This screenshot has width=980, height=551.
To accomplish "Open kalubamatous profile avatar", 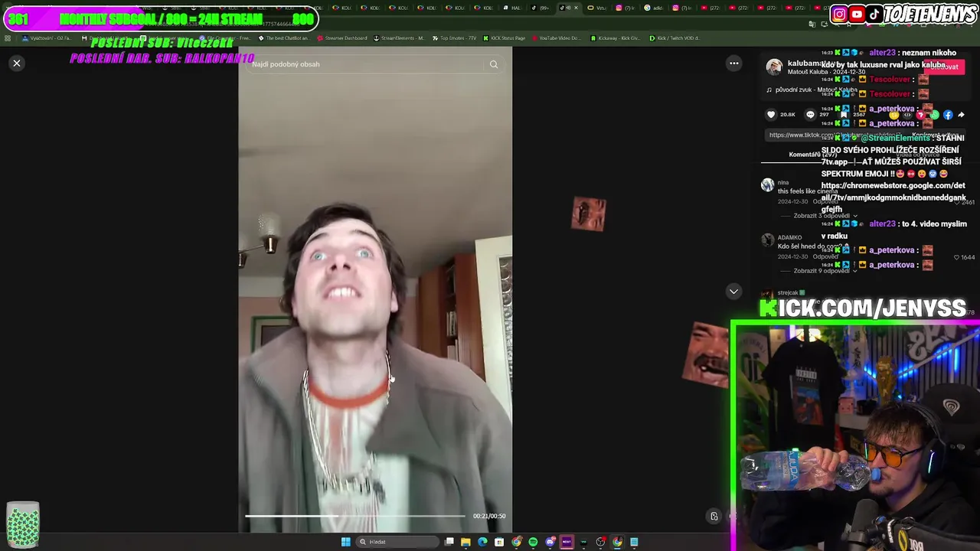I will (774, 67).
